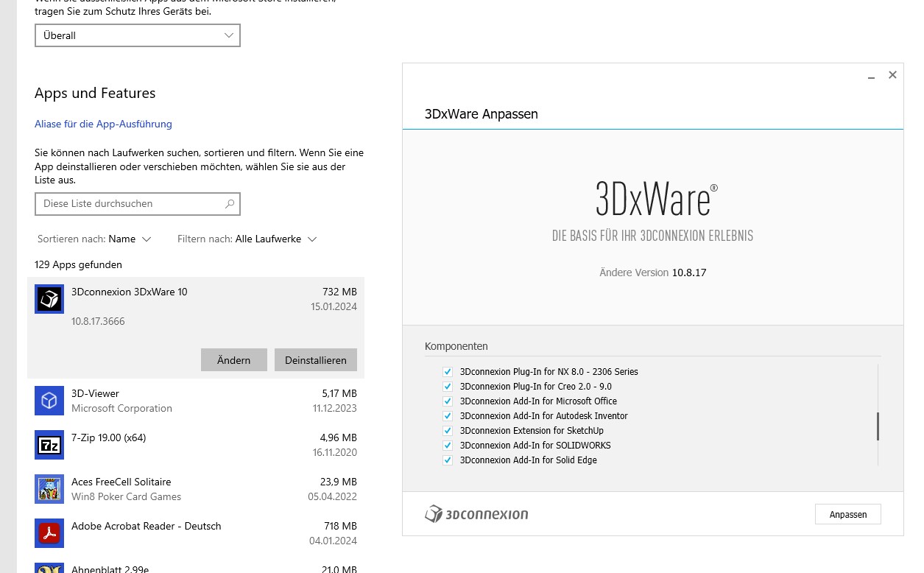Open 'Aliase für die App-Ausführung' link
Screen dimensions: 924x573
(103, 124)
